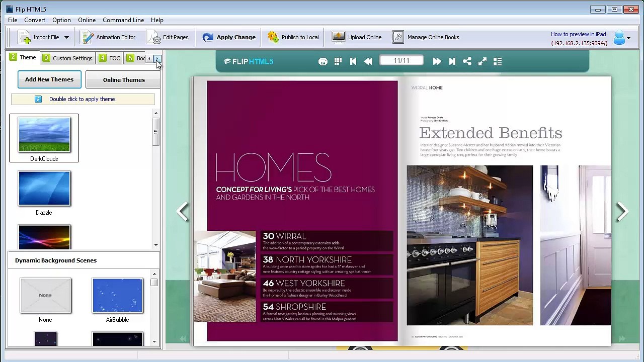
Task: Click the 11/11 page number field
Action: (x=401, y=61)
